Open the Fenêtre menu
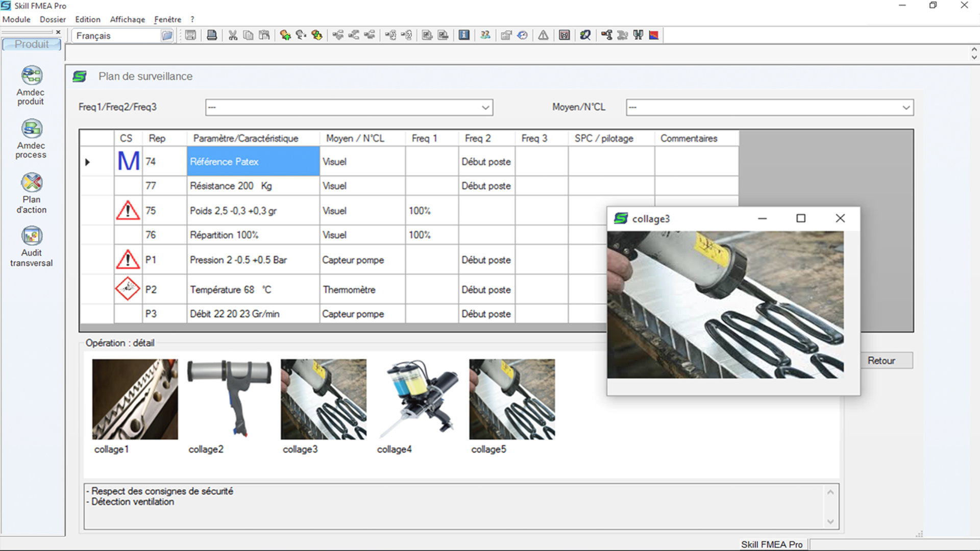The width and height of the screenshot is (980, 551). click(167, 19)
